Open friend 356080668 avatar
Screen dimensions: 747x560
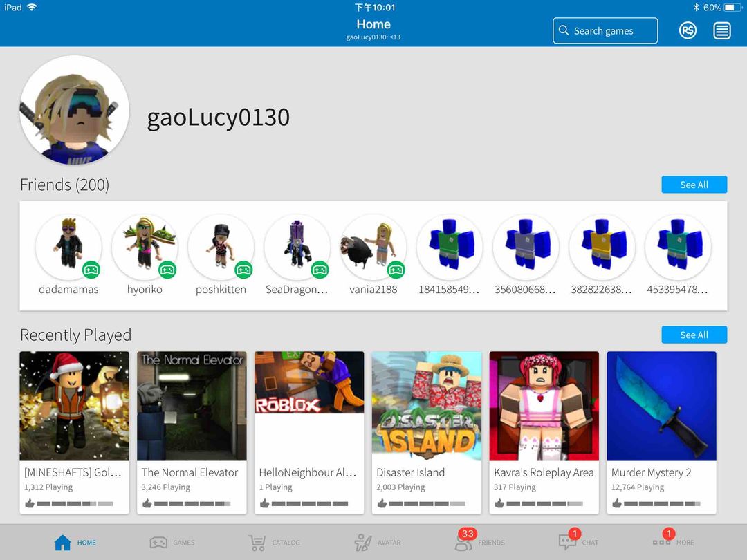tap(526, 247)
